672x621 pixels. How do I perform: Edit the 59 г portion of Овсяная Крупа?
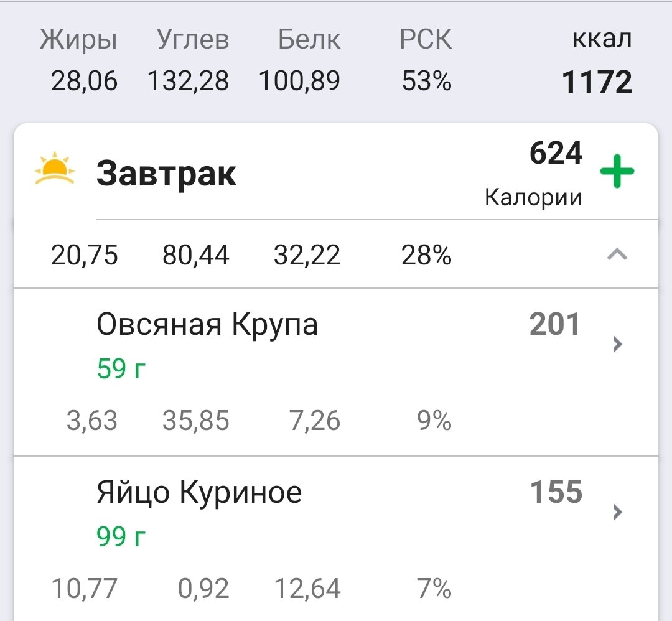pos(119,368)
